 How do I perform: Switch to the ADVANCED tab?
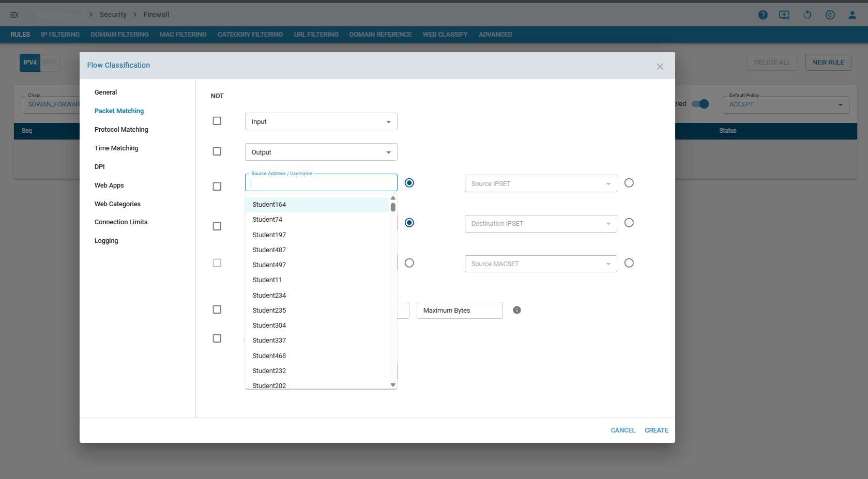coord(495,35)
